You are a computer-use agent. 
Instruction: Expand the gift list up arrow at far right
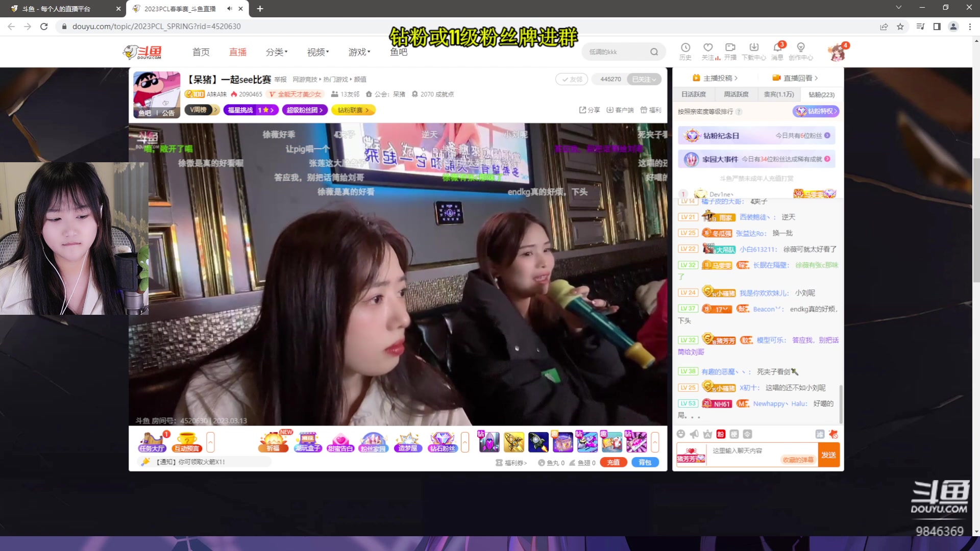click(655, 442)
